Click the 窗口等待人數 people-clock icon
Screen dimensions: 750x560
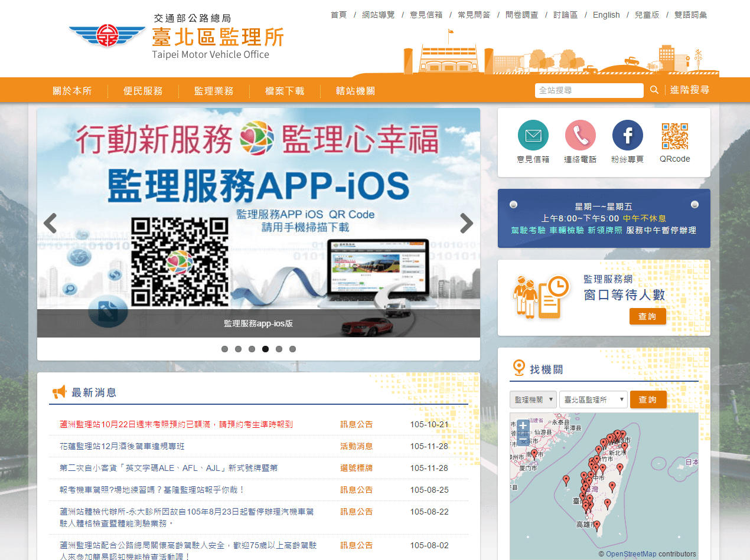(x=541, y=296)
